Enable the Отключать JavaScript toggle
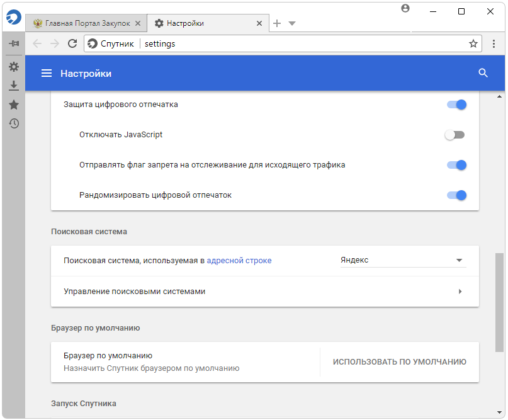This screenshot has height=420, width=508. (454, 135)
